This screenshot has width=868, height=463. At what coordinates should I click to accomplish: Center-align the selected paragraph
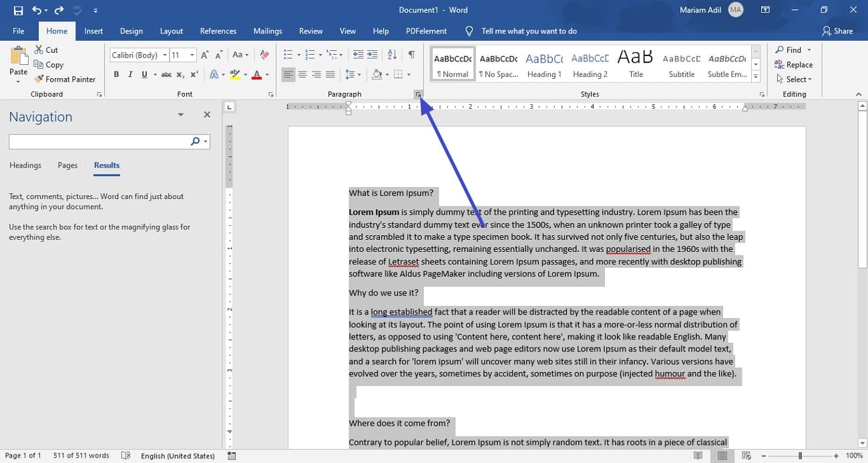[x=301, y=73]
